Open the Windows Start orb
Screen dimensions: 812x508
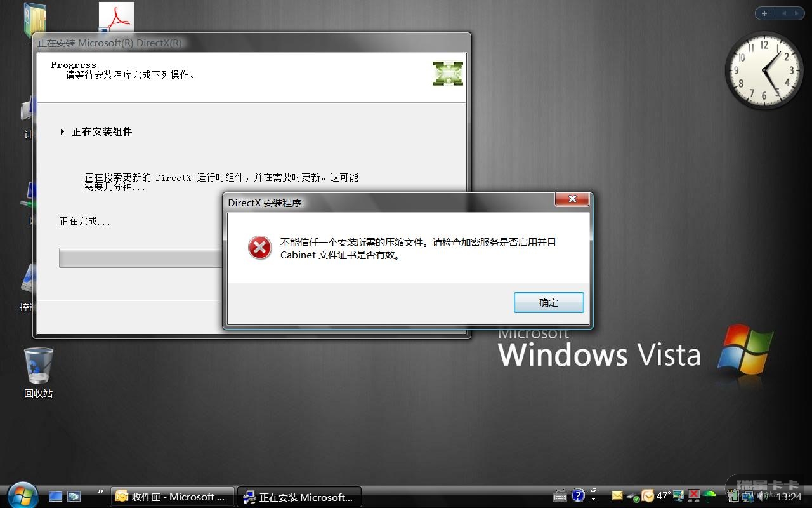pos(23,496)
